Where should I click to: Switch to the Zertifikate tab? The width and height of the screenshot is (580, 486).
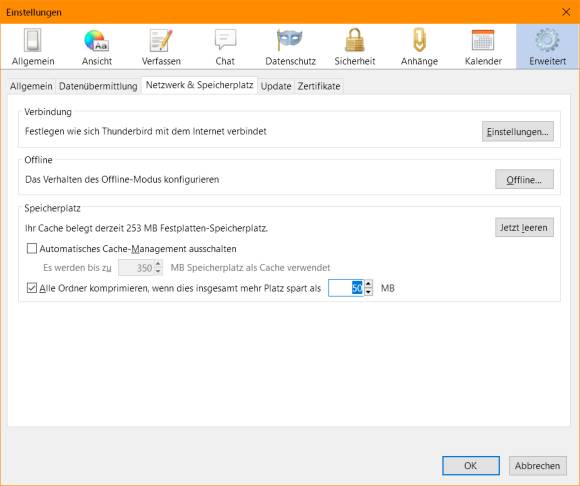[319, 86]
